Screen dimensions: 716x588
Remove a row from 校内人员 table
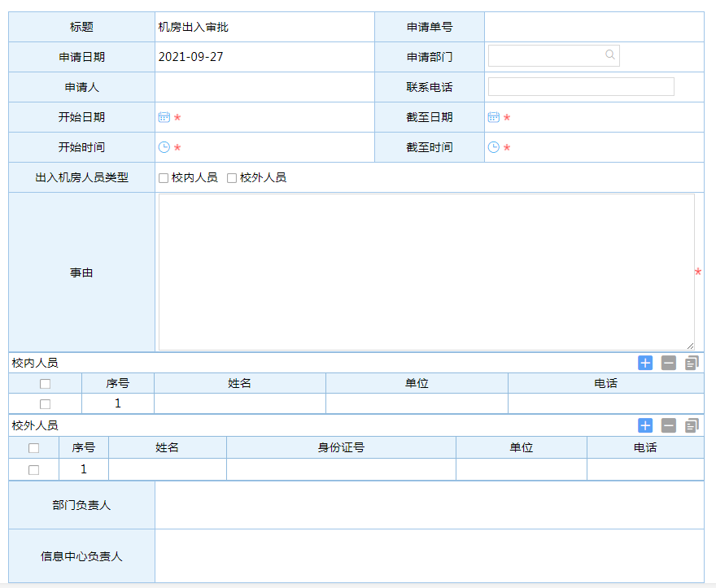click(x=669, y=363)
